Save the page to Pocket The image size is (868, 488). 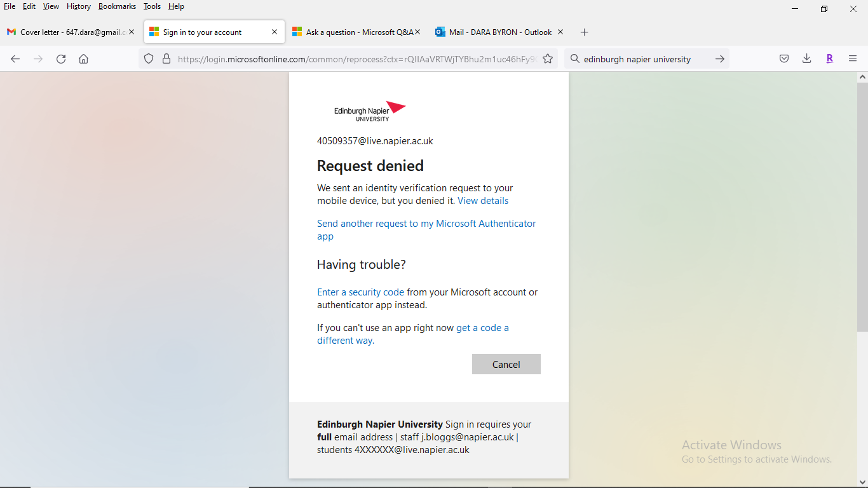click(783, 58)
